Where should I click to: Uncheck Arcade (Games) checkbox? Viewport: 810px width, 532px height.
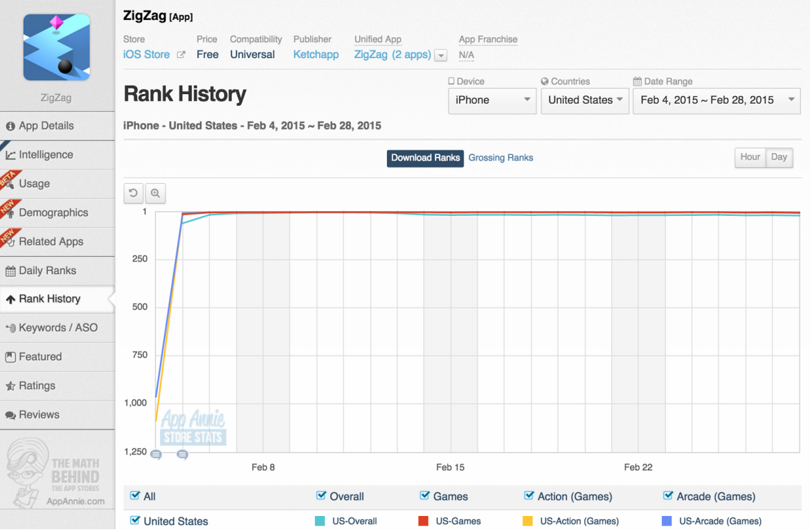668,495
